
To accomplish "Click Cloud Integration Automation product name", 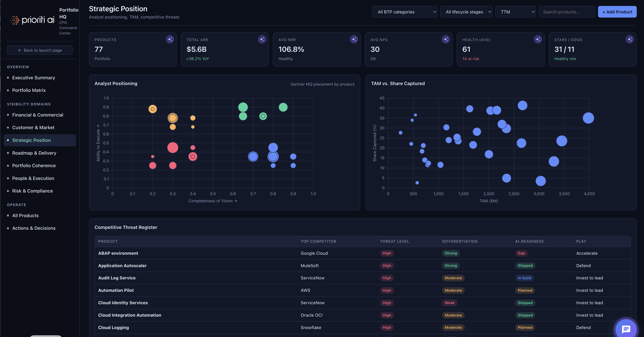I will [129, 315].
